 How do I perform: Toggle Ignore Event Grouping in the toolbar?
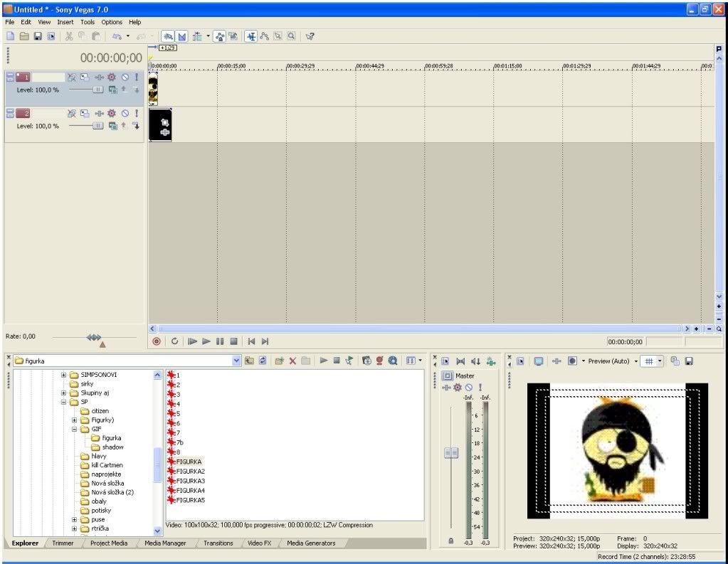[233, 36]
